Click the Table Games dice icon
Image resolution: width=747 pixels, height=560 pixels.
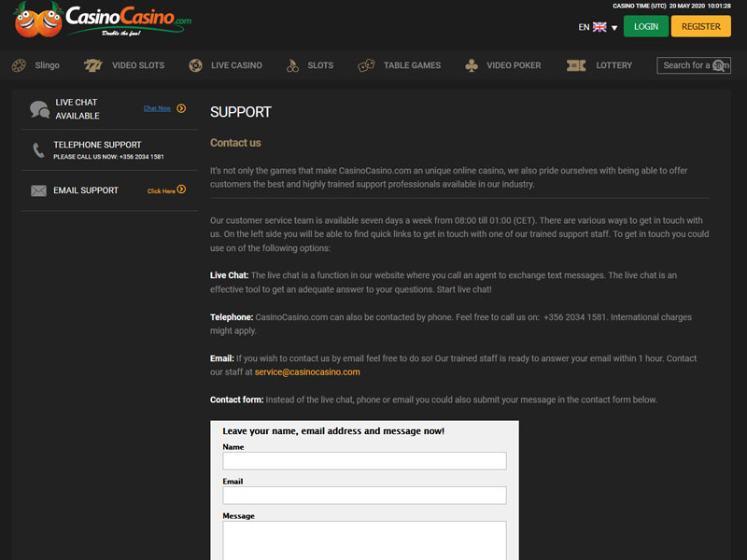pos(366,65)
